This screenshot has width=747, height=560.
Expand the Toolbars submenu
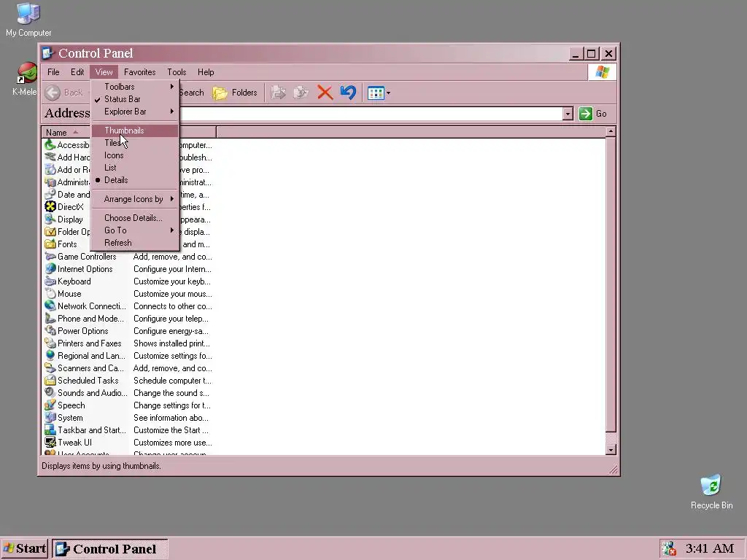[135, 87]
